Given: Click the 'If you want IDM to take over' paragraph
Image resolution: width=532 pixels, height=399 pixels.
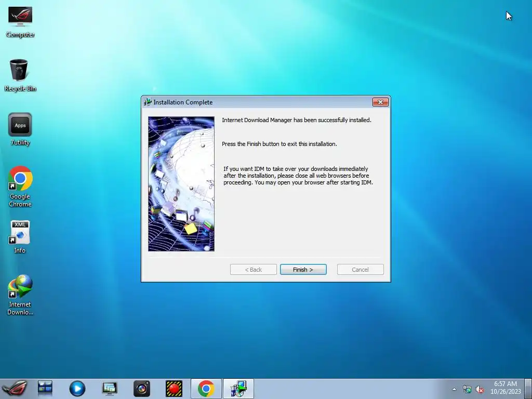Looking at the screenshot, I should [x=298, y=176].
